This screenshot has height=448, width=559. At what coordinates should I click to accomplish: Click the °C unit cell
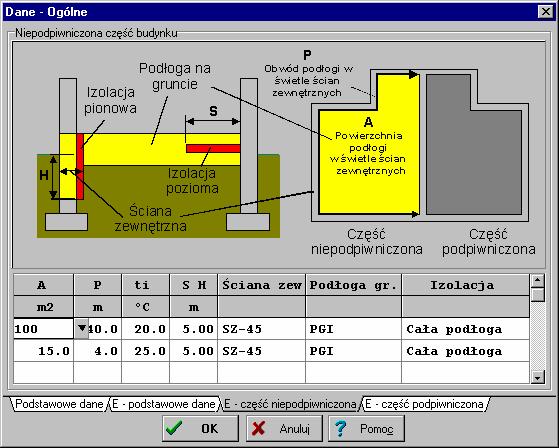[145, 307]
